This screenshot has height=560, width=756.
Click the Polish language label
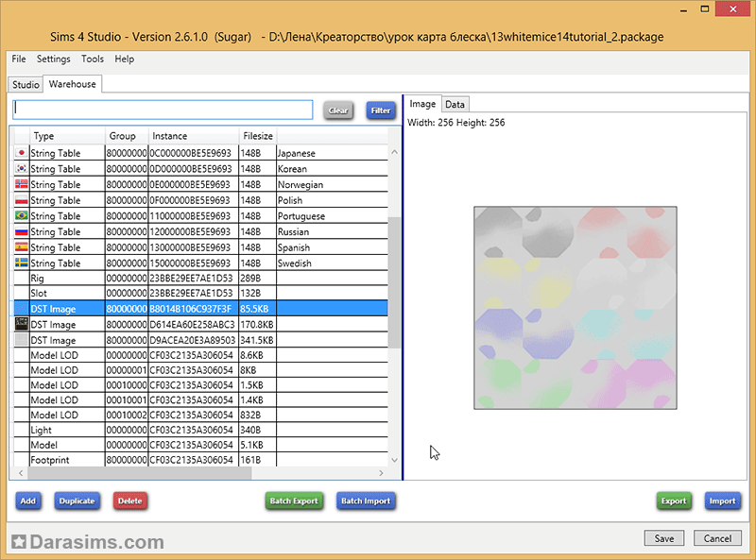[x=290, y=200]
